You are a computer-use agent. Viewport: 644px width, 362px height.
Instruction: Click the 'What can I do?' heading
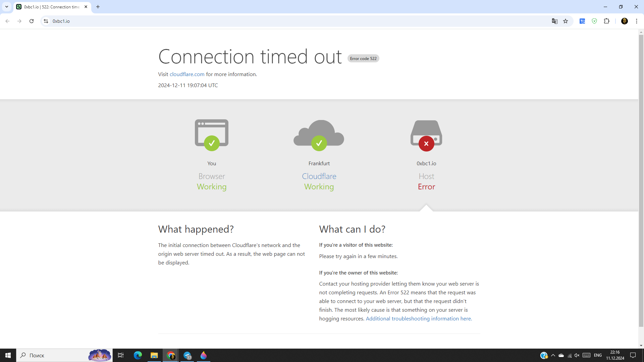352,229
